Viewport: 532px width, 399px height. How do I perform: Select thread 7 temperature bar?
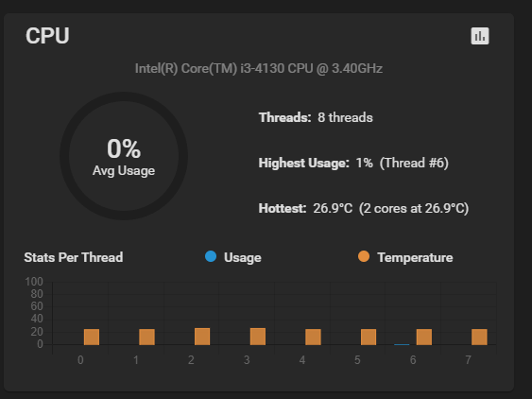(479, 337)
